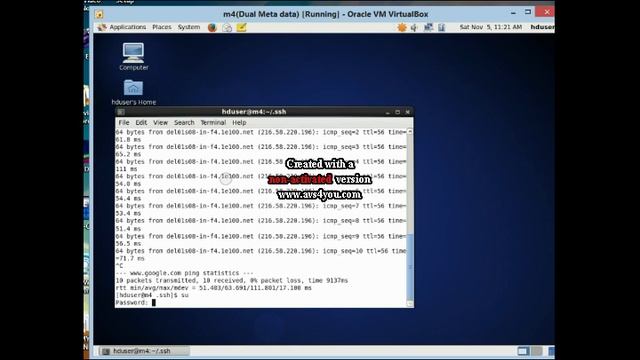640x360 pixels.
Task: Open the volume control speaker icon
Action: point(414,27)
